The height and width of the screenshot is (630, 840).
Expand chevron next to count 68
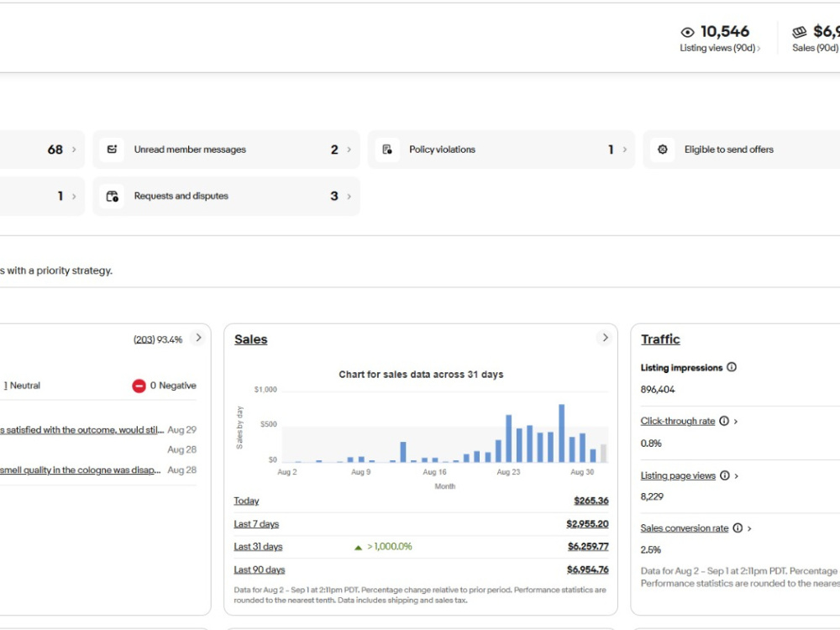(x=74, y=150)
